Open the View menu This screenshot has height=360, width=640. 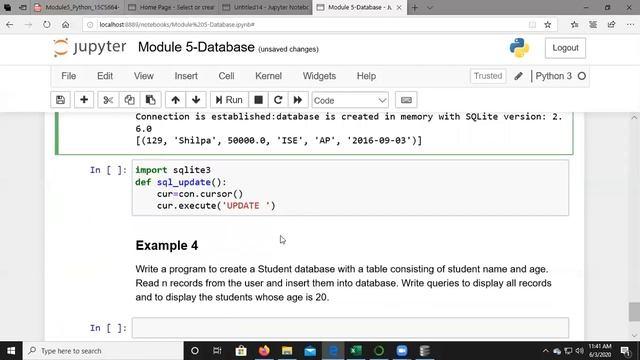pos(144,76)
